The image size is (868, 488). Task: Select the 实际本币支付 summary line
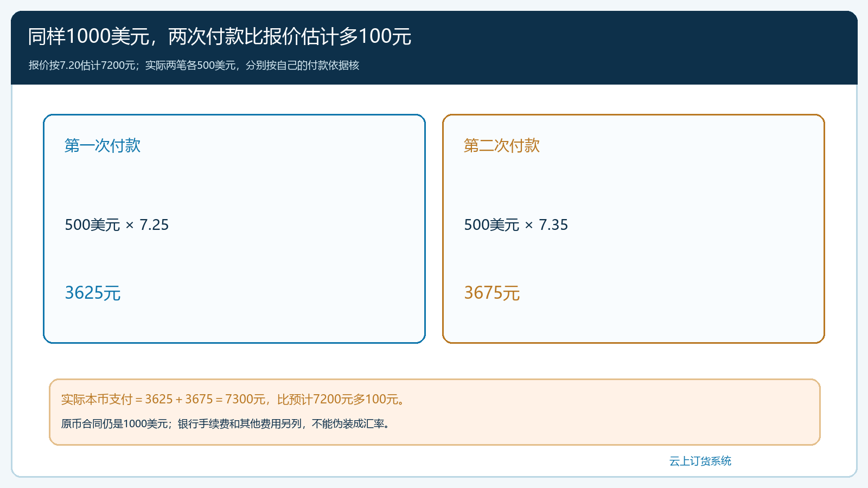point(233,399)
